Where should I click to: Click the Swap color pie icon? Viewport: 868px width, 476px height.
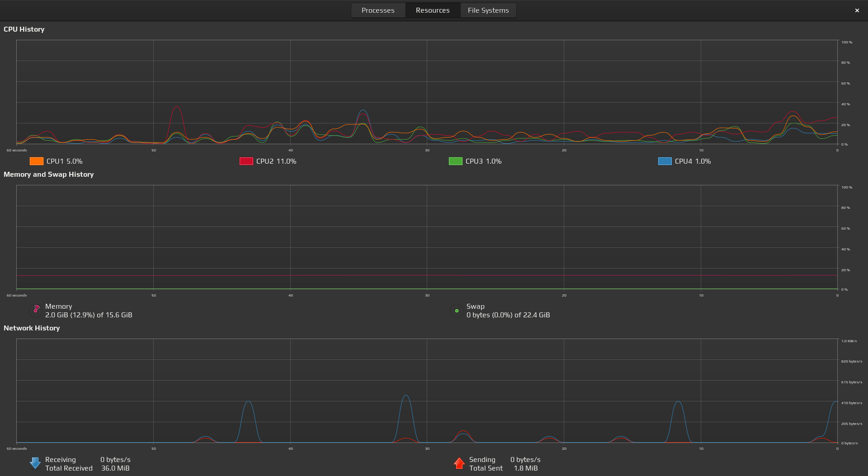click(457, 311)
